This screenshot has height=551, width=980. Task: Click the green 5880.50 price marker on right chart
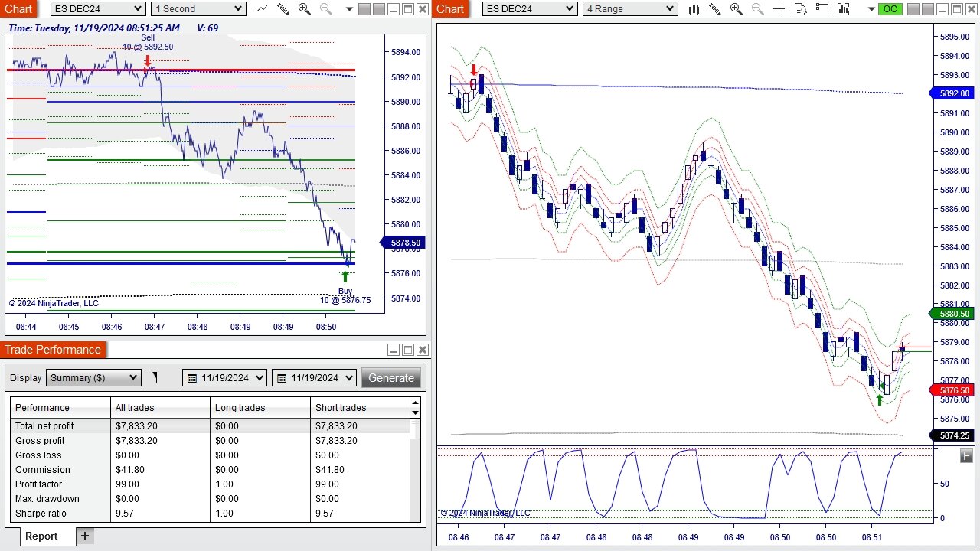coord(950,314)
